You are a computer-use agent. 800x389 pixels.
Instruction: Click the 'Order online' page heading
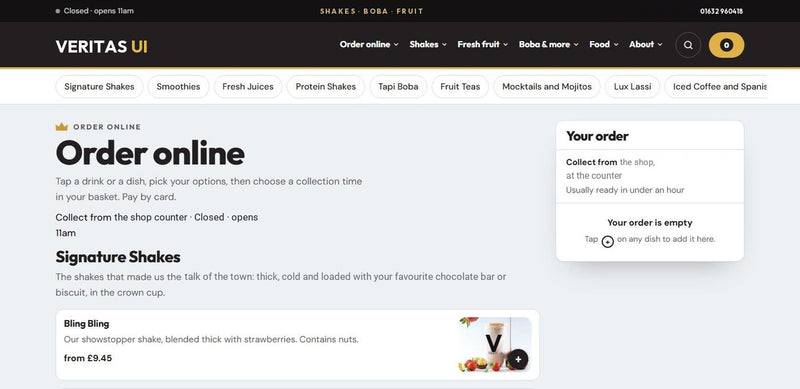[x=150, y=153]
